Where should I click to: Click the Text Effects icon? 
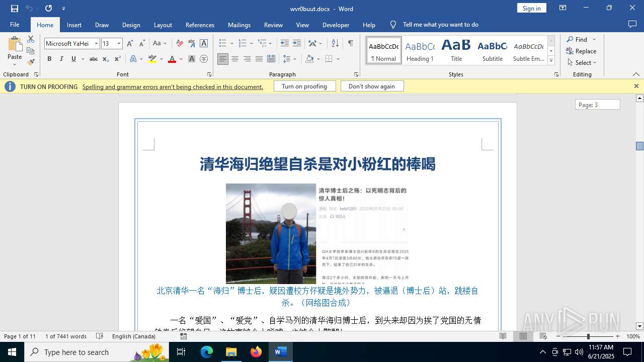click(133, 59)
